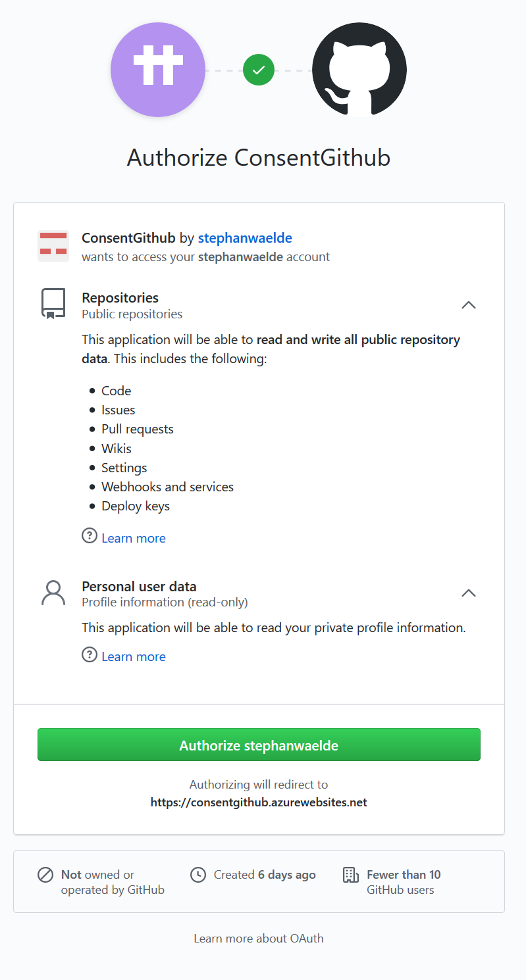The image size is (526, 980).
Task: Click the Repositories section heading
Action: click(x=120, y=298)
